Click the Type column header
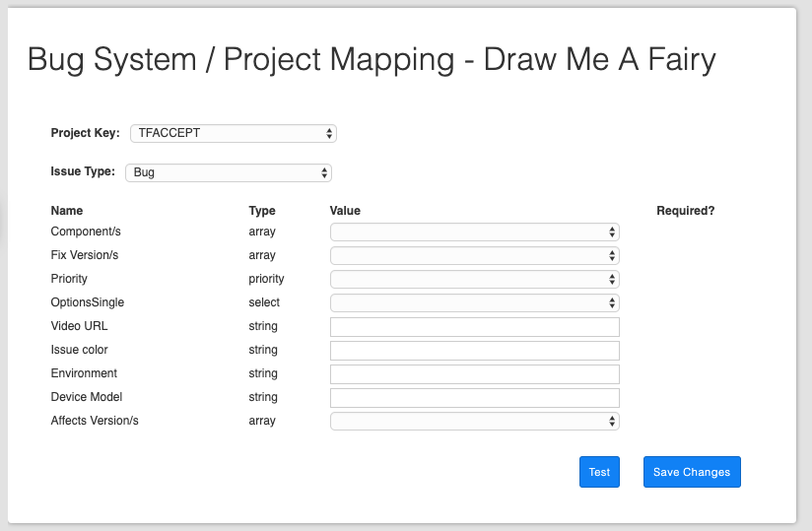Image resolution: width=812 pixels, height=531 pixels. [262, 211]
